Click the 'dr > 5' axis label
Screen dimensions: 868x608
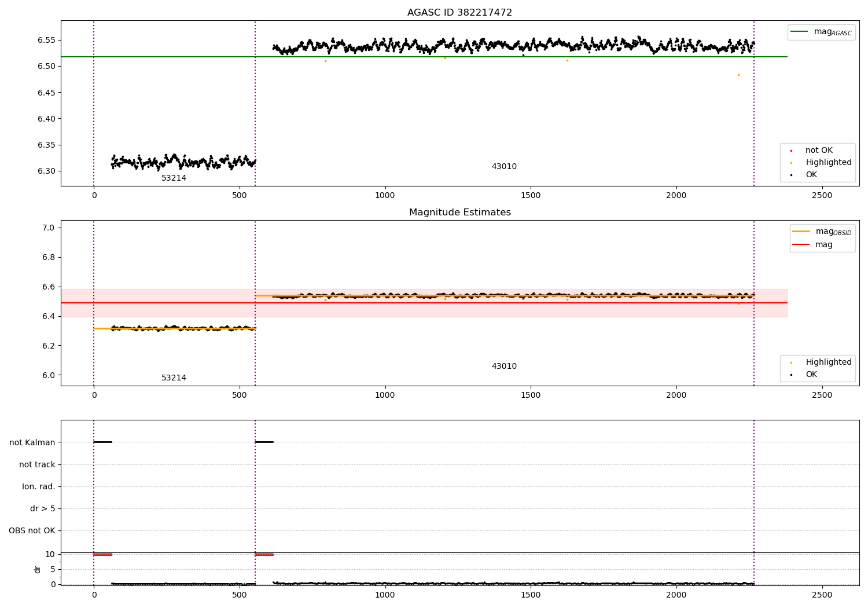(43, 508)
